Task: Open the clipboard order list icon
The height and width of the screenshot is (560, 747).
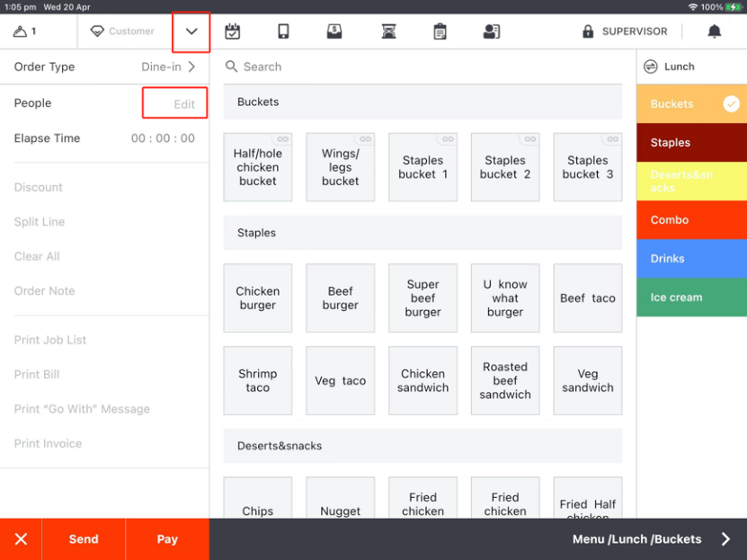Action: click(440, 31)
